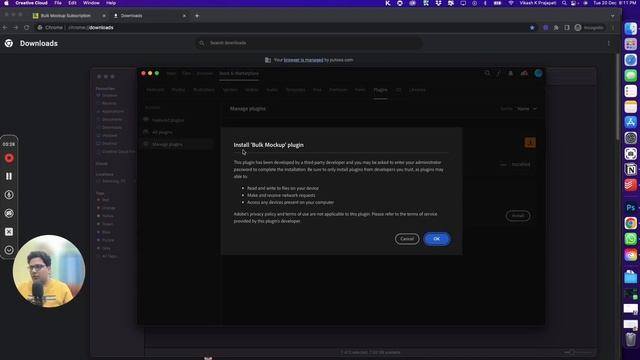Go back in Chrome

5,27
